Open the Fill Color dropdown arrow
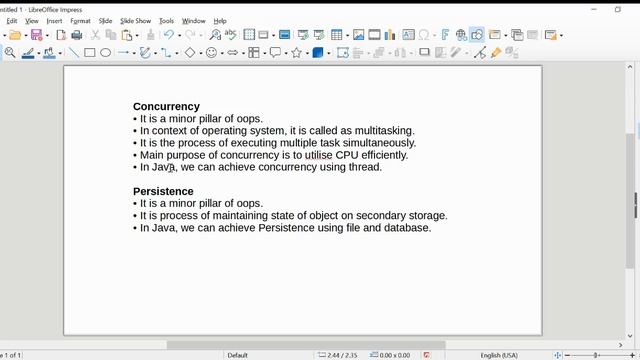 60,53
